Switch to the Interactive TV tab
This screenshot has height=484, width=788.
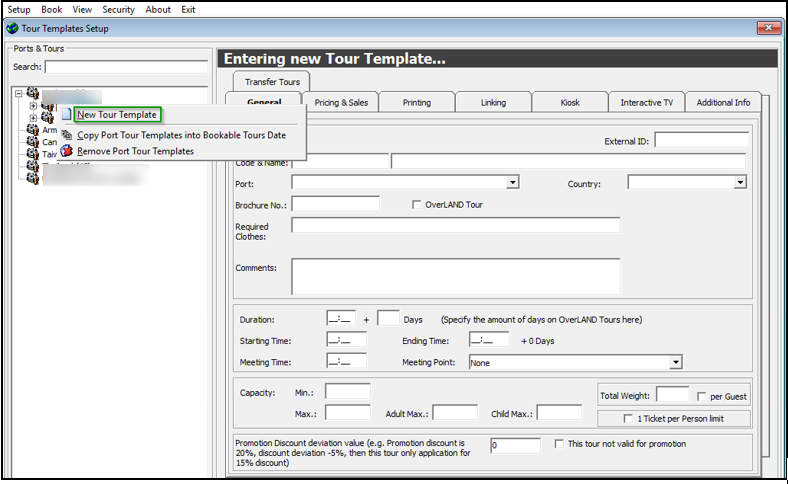point(646,102)
